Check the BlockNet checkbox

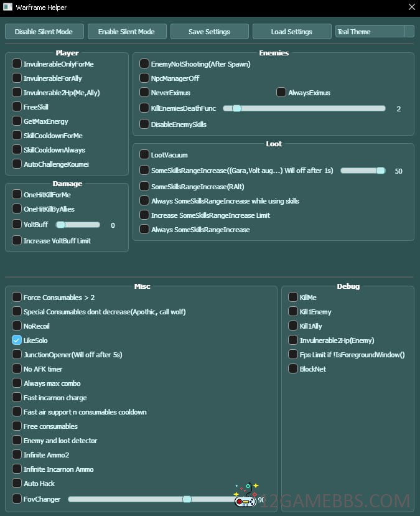pos(293,369)
